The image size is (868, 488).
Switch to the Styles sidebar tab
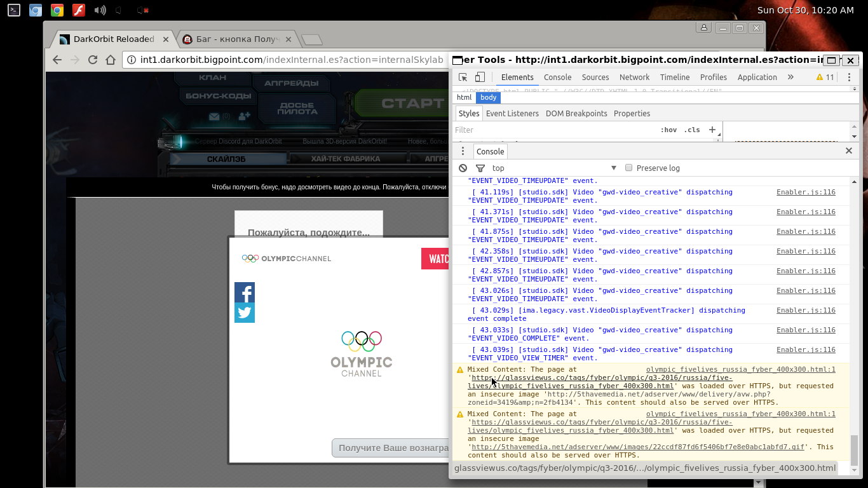[x=469, y=113]
